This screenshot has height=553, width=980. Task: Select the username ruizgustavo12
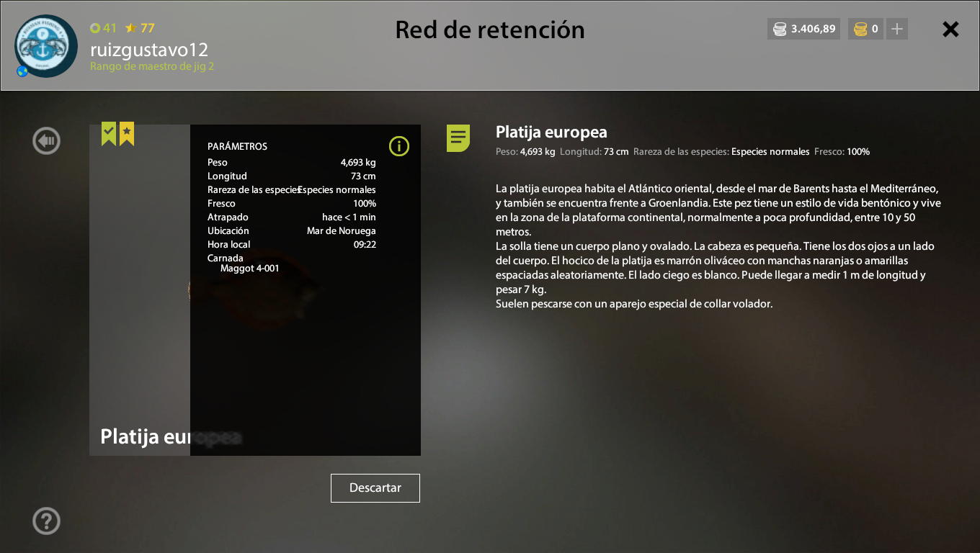tap(149, 50)
